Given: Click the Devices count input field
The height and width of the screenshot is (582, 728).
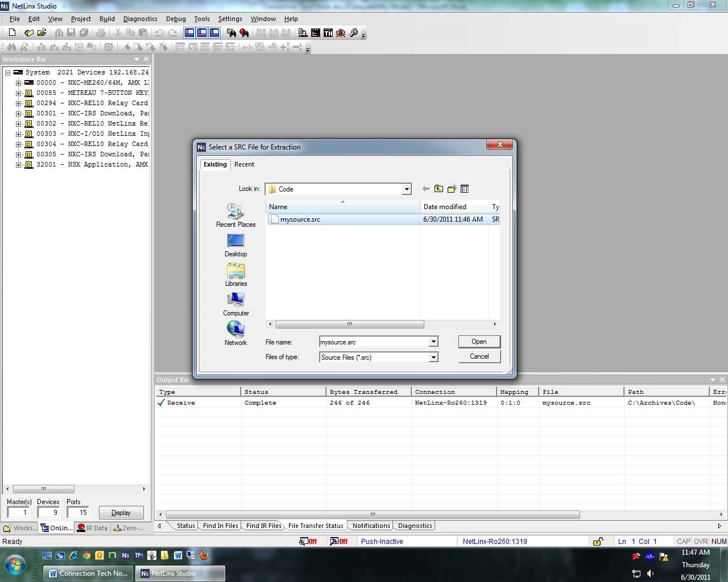Looking at the screenshot, I should (48, 513).
